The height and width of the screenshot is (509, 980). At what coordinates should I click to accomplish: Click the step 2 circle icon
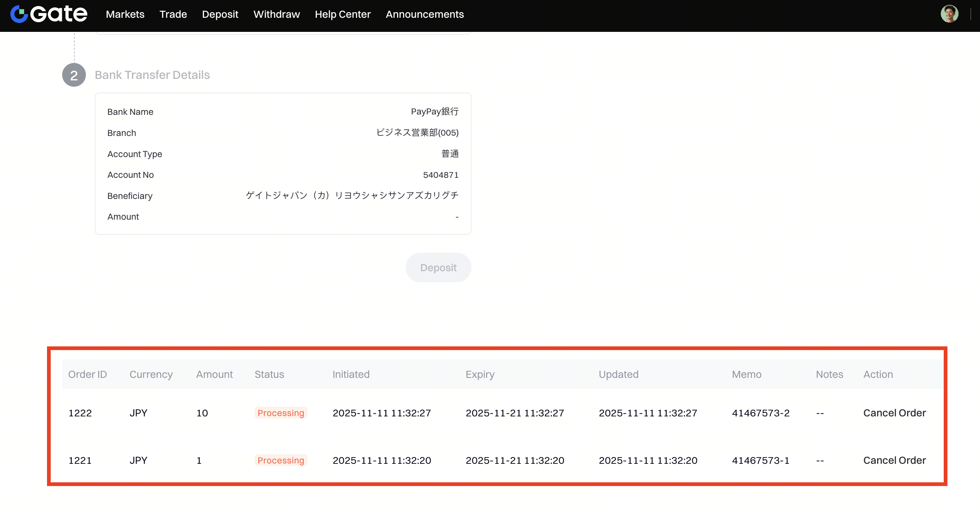(74, 75)
